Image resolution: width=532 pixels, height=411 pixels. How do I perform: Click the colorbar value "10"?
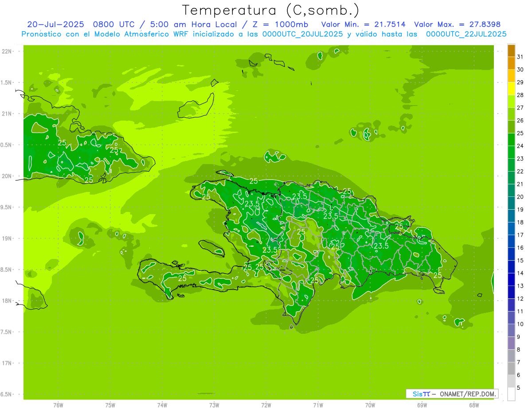coord(520,324)
